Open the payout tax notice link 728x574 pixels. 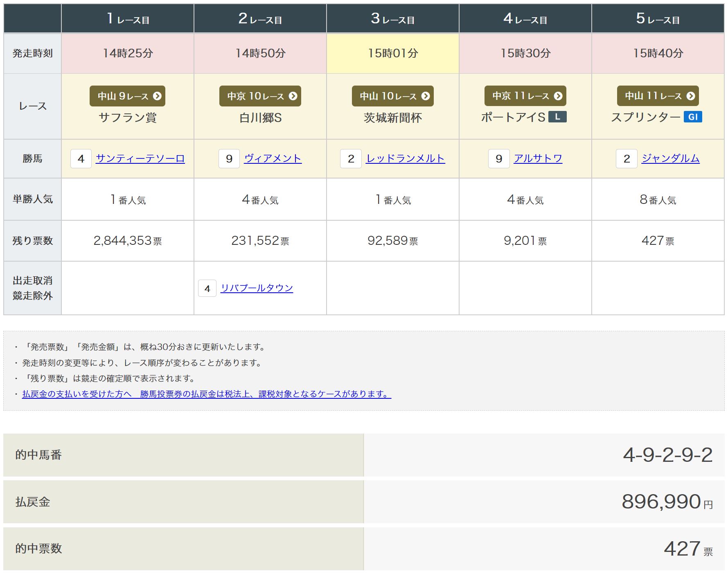(207, 394)
